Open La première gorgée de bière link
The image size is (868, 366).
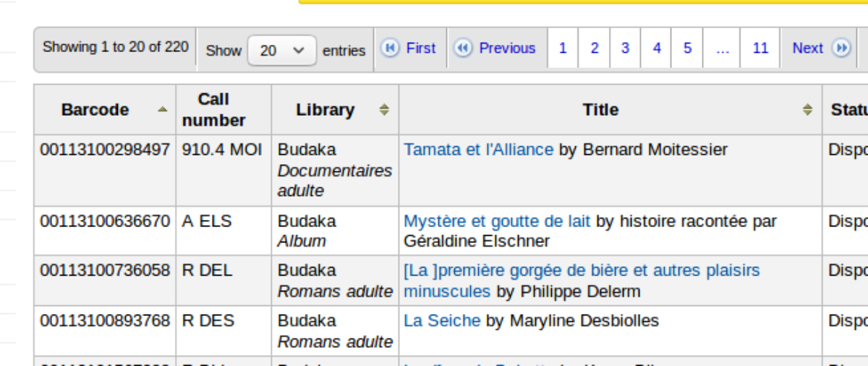click(x=581, y=271)
